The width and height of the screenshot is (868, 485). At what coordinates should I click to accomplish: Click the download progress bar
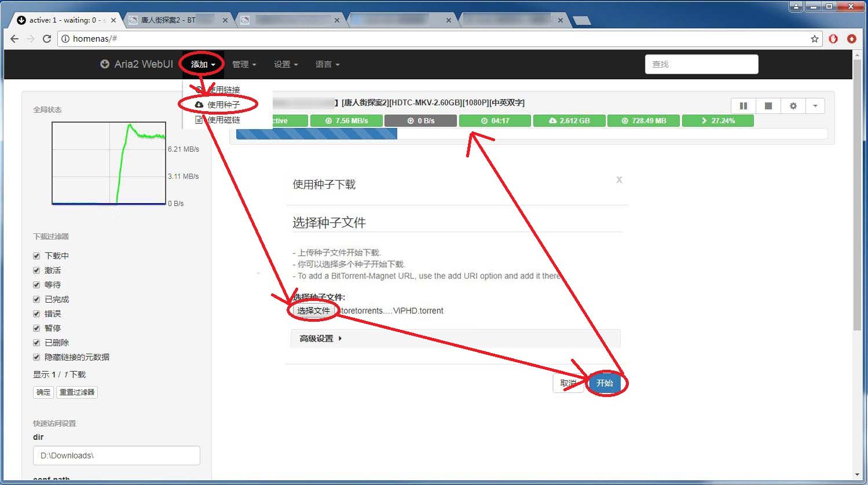(532, 134)
